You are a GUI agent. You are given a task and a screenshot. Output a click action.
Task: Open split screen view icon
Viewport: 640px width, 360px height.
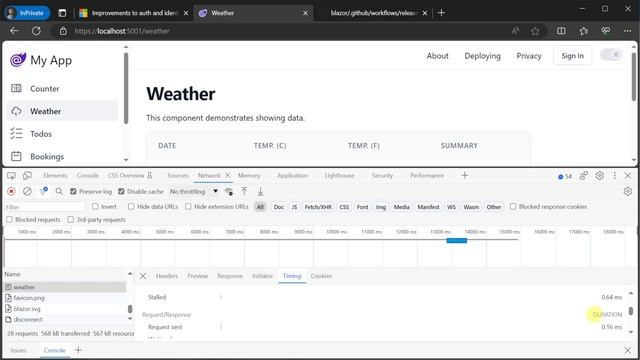point(561,31)
